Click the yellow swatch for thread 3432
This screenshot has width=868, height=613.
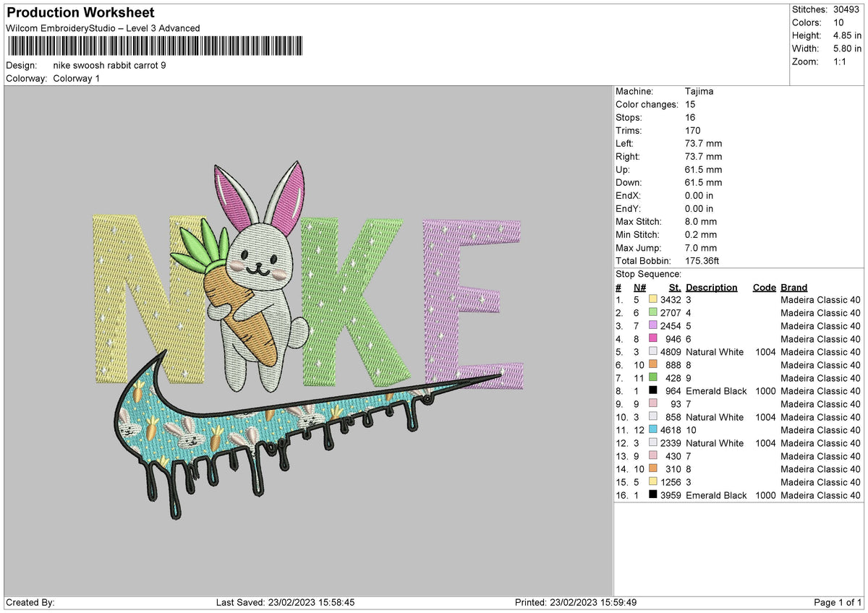click(652, 299)
